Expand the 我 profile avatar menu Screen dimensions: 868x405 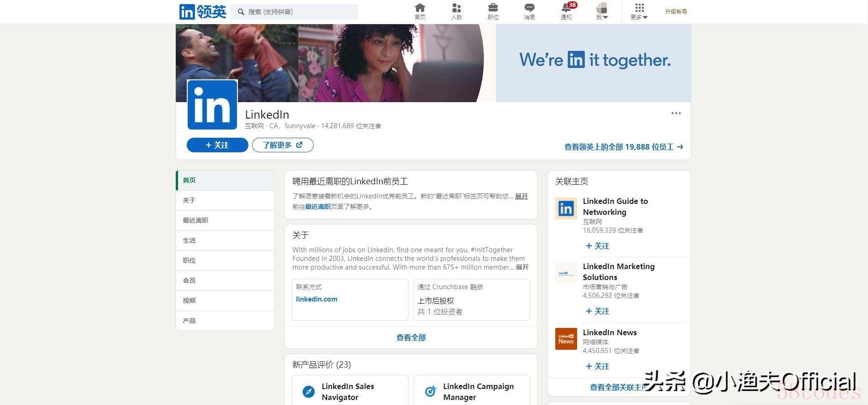602,11
